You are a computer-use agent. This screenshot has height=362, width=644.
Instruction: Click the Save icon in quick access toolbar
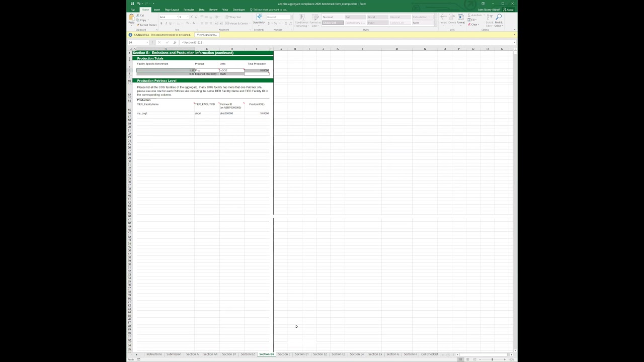pos(132,4)
